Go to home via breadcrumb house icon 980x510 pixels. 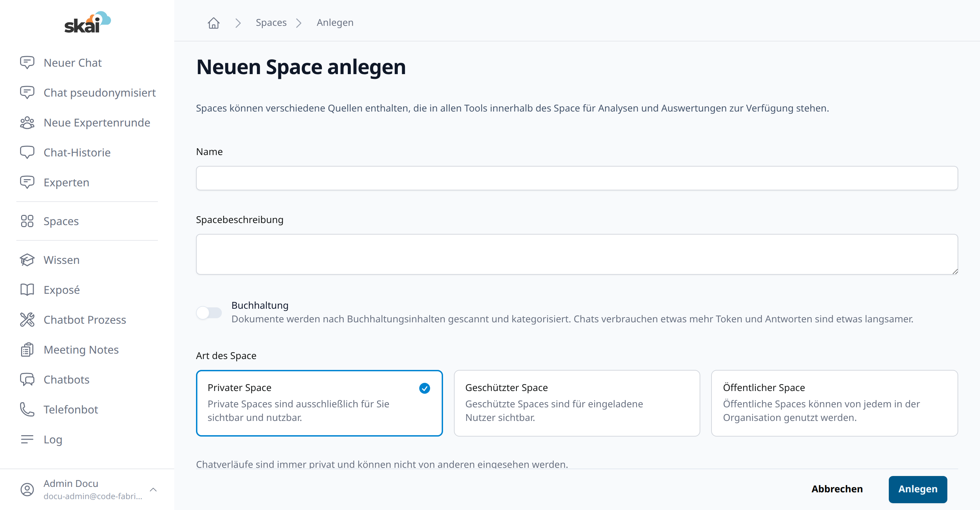(x=213, y=23)
